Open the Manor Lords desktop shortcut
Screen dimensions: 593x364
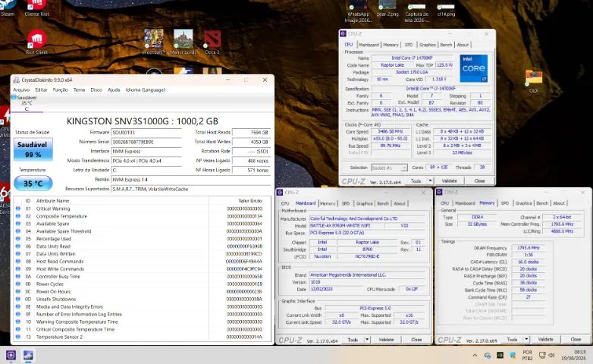(x=183, y=42)
